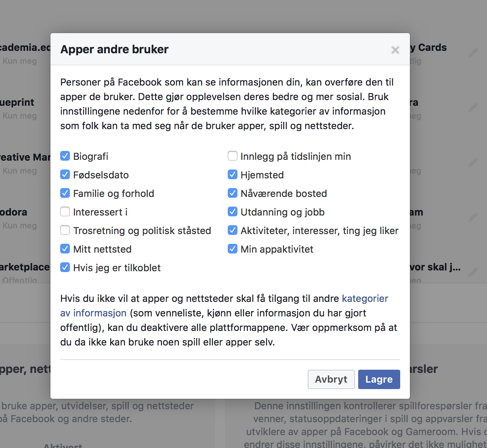This screenshot has height=448, width=487.
Task: Check Trosretning og politisk ståsted
Action: click(65, 230)
